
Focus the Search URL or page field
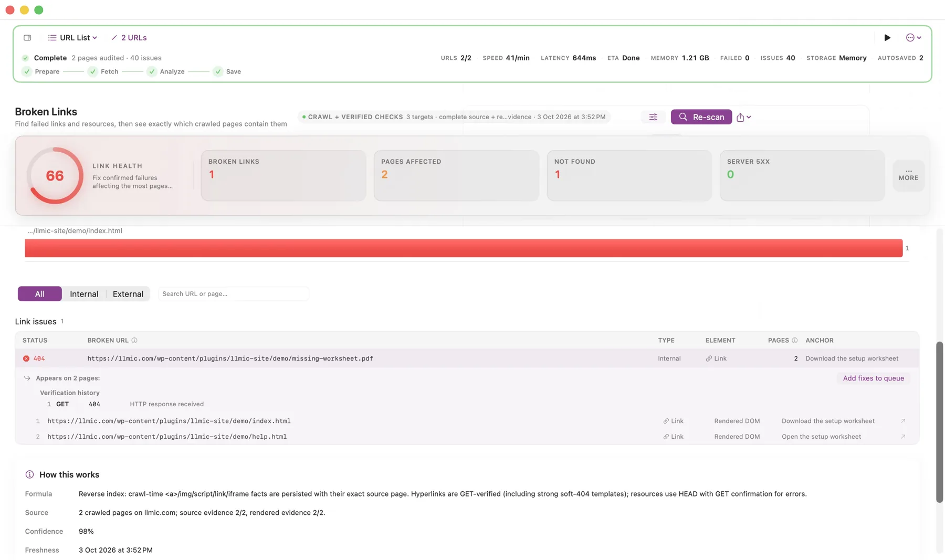[234, 294]
